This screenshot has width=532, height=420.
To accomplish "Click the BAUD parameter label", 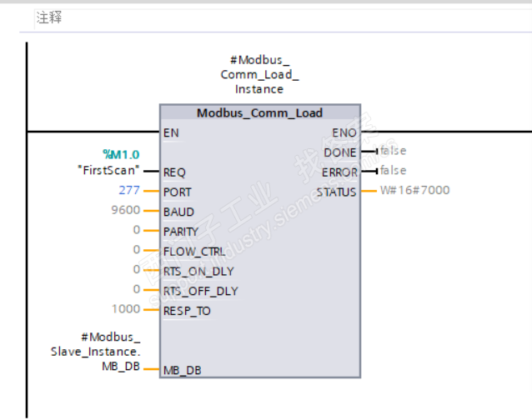I will (x=178, y=212).
